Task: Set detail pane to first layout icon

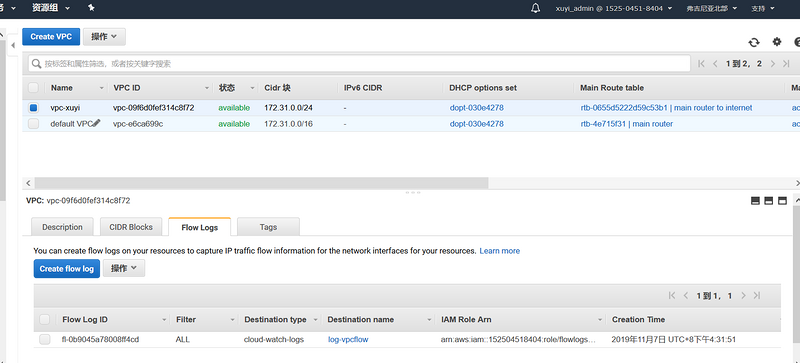Action: (x=756, y=201)
